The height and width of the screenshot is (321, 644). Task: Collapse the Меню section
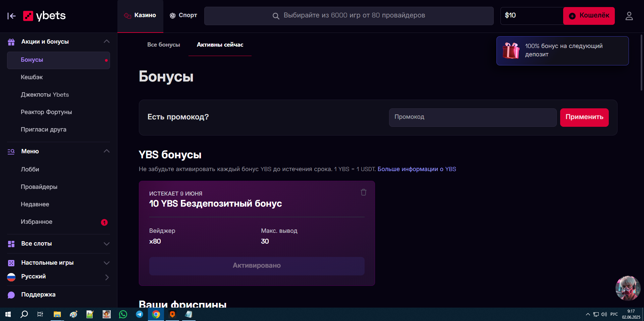[107, 151]
